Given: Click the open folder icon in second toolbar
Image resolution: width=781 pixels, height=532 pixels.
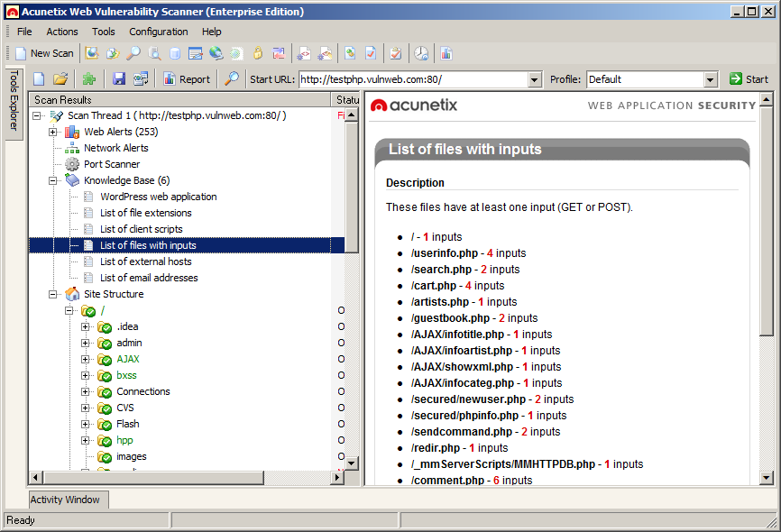Looking at the screenshot, I should coord(60,79).
